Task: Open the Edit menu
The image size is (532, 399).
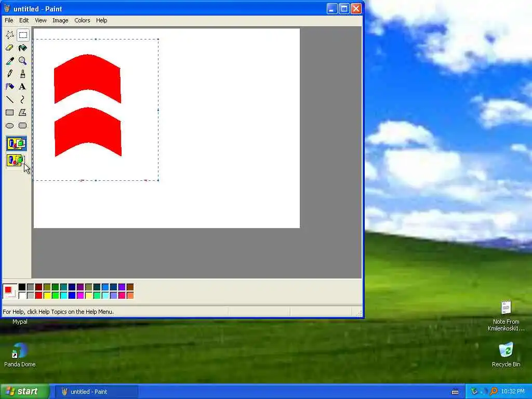Action: (24, 20)
